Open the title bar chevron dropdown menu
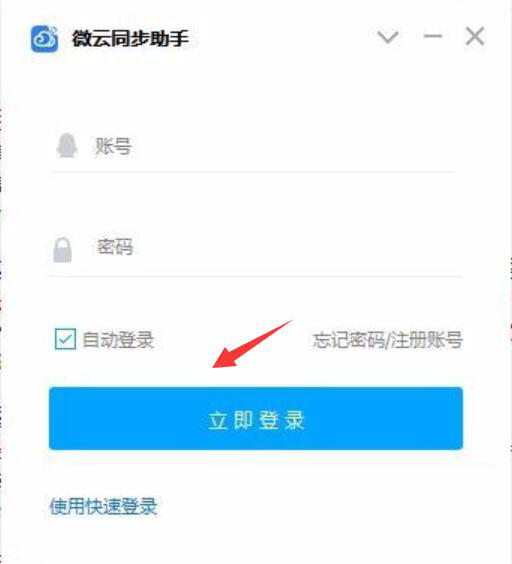The width and height of the screenshot is (512, 564). [x=388, y=37]
